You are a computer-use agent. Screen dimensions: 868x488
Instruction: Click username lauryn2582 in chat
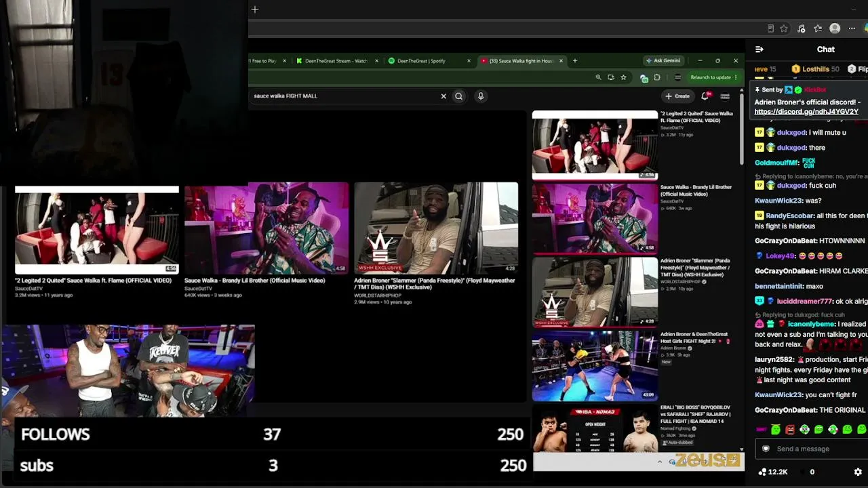point(774,359)
